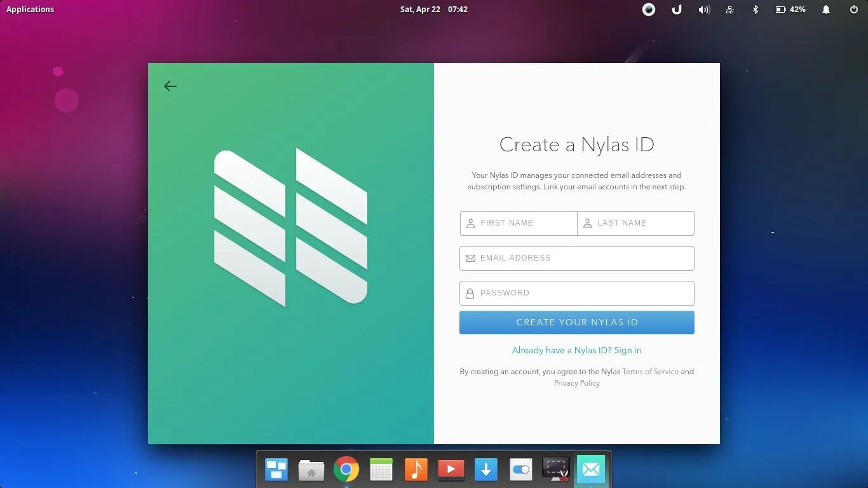
Task: Open the Applications menu
Action: [30, 9]
